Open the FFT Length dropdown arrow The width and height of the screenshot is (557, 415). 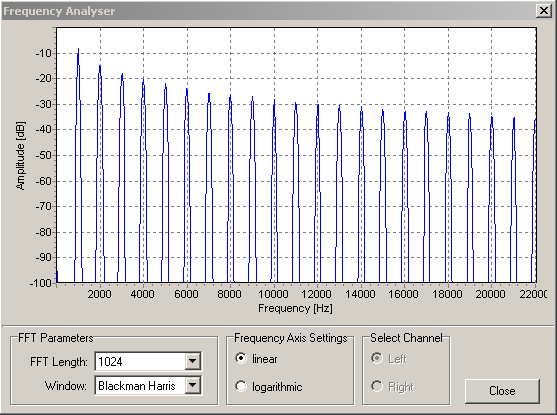(x=193, y=361)
